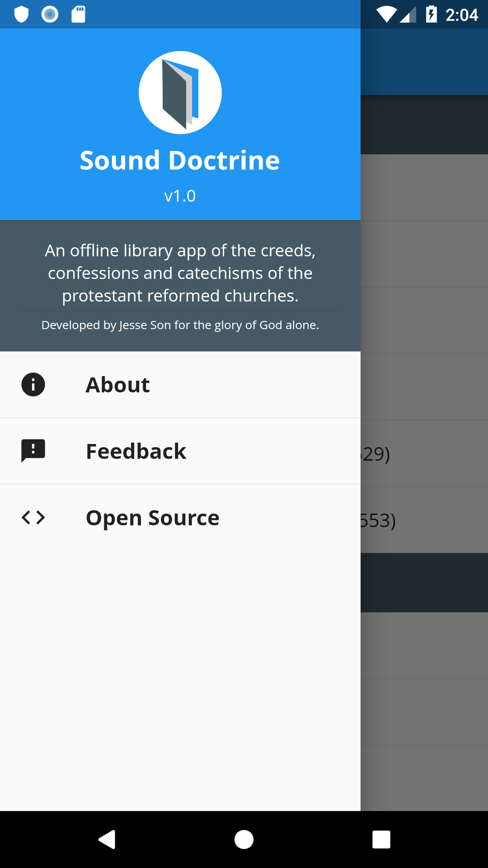Open the About menu item
This screenshot has width=488, height=868.
[180, 385]
